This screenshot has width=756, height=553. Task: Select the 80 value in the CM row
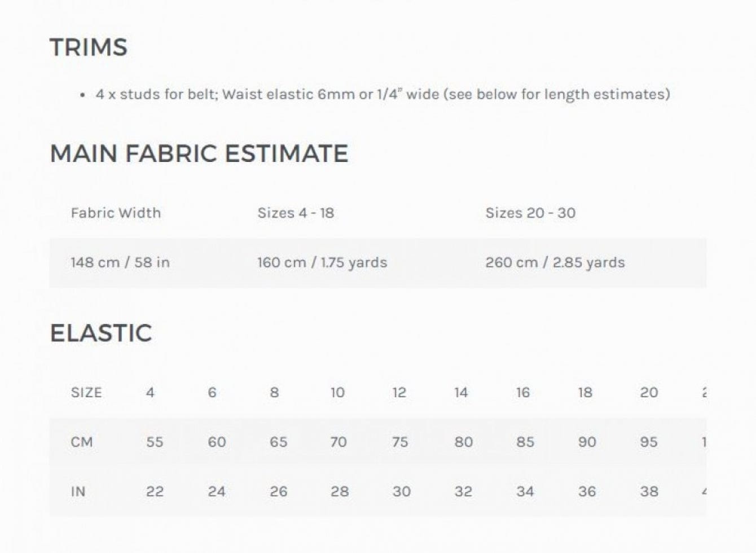click(464, 442)
